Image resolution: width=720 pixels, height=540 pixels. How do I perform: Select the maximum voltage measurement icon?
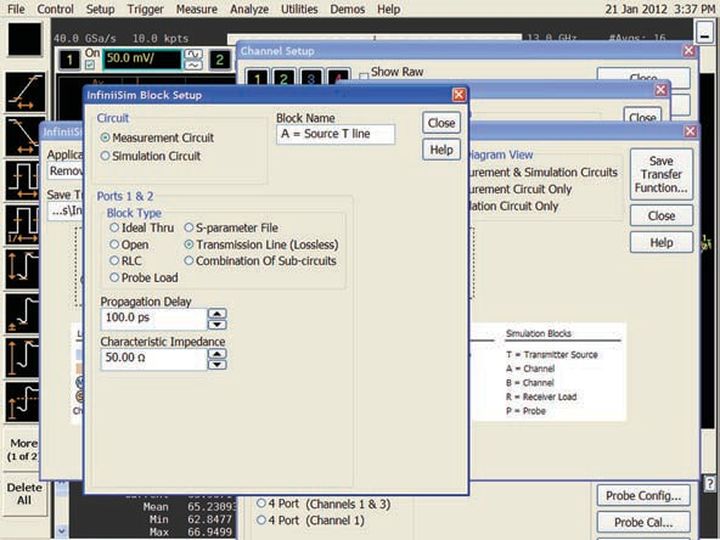(x=22, y=357)
